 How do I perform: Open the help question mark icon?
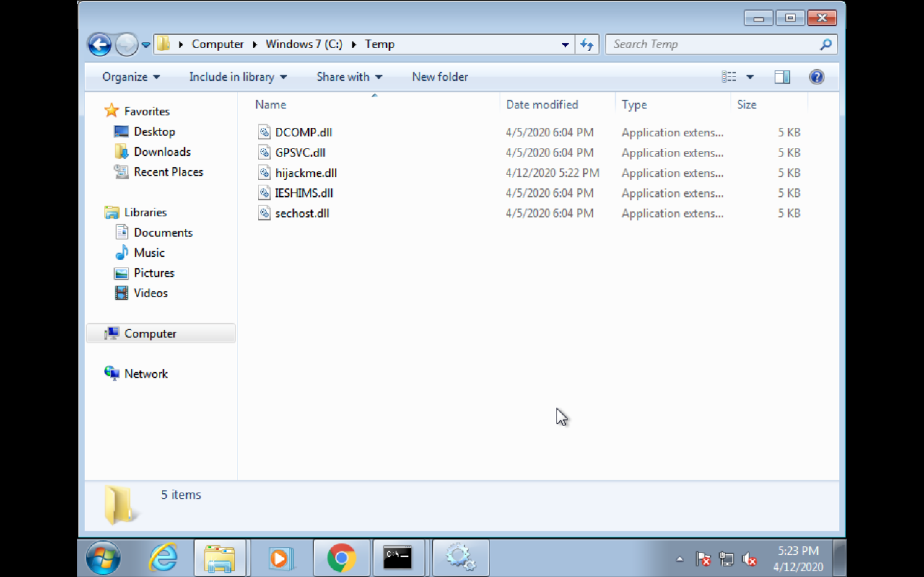click(816, 77)
